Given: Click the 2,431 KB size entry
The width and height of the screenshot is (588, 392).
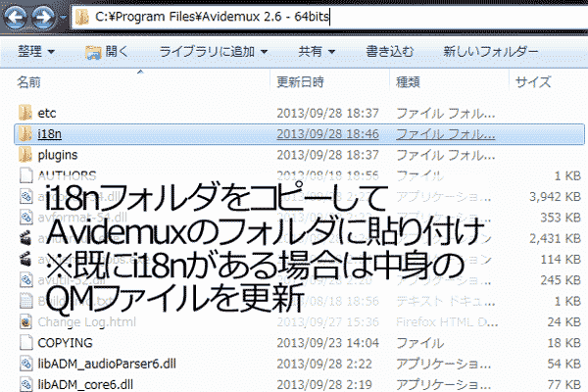Looking at the screenshot, I should tap(555, 238).
